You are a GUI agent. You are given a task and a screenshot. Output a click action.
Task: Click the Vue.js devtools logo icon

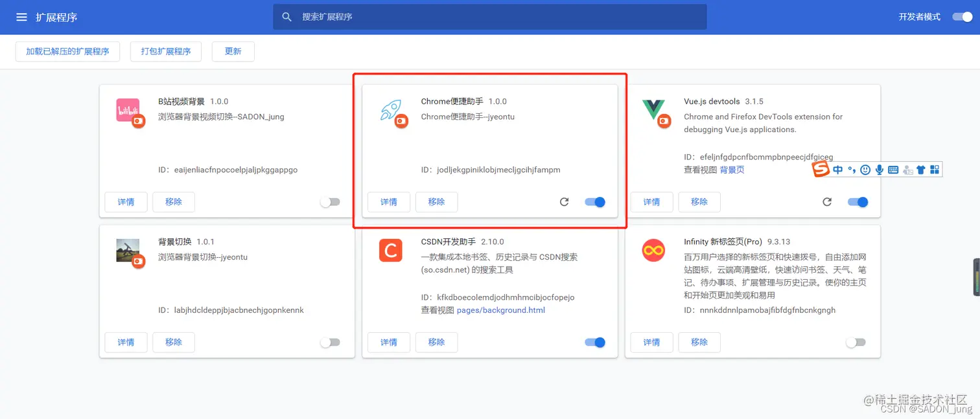point(653,111)
